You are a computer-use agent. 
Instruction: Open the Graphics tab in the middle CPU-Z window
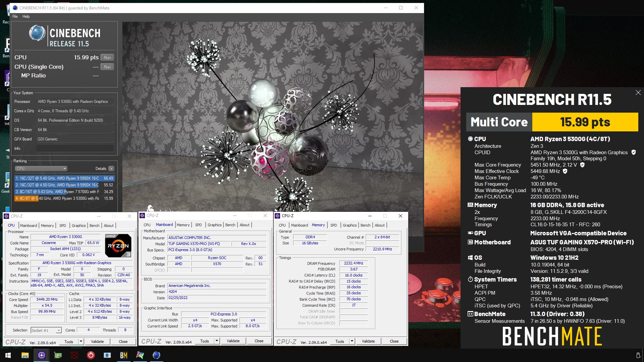coord(215,225)
